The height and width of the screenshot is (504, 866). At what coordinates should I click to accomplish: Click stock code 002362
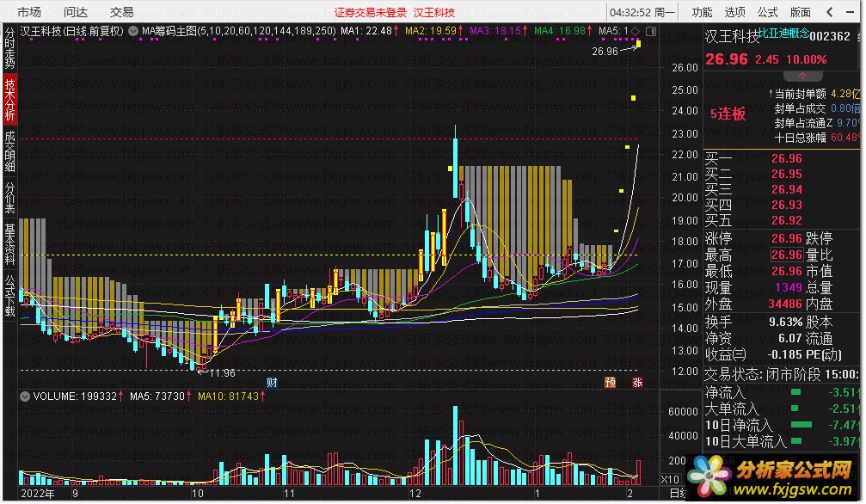[x=830, y=36]
